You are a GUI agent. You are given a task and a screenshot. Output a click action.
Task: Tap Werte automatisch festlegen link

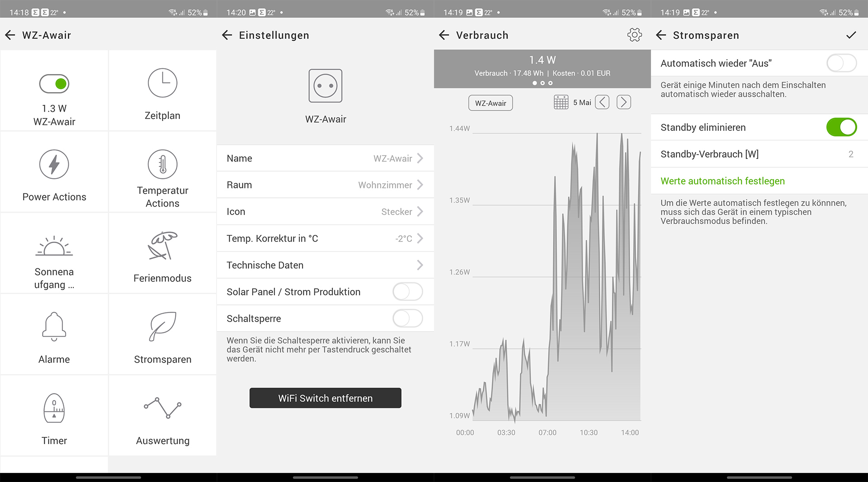coord(722,181)
